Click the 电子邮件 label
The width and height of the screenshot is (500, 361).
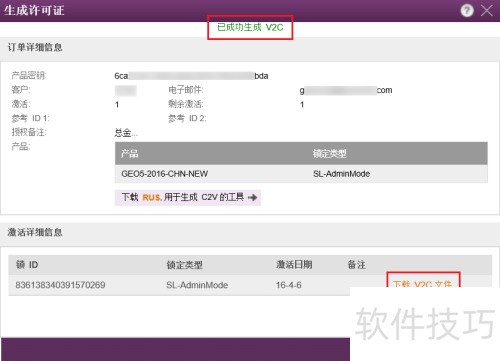pyautogui.click(x=186, y=90)
